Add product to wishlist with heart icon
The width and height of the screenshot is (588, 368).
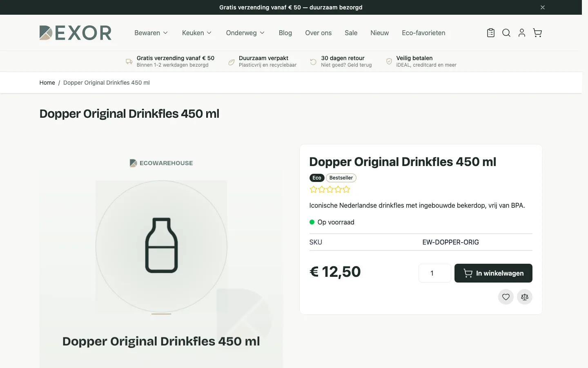pos(506,297)
